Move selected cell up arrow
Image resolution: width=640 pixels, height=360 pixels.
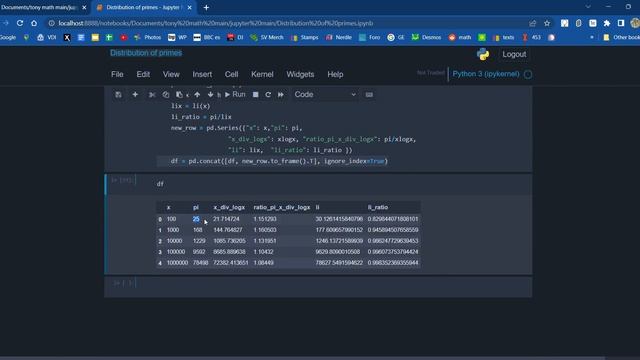point(197,95)
